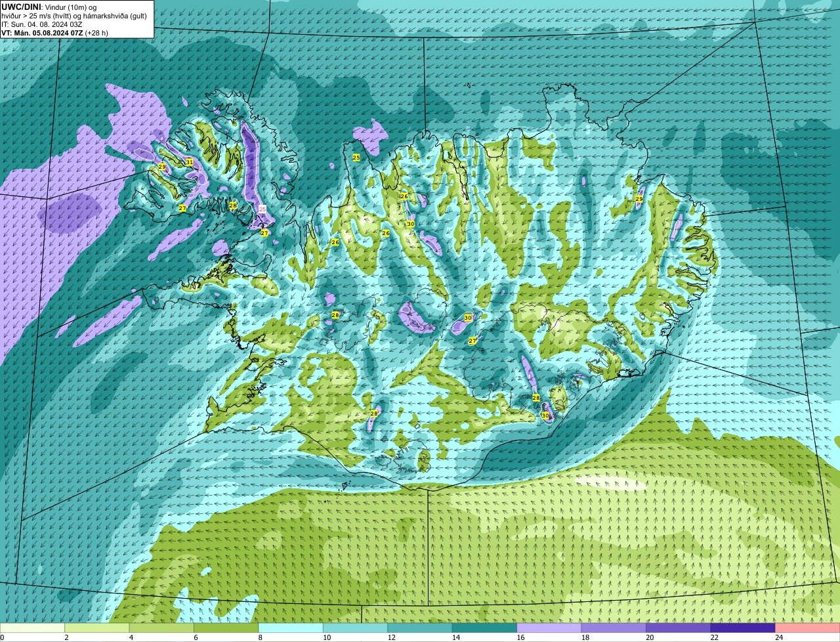Click the legend scale value "22"

[x=714, y=637]
